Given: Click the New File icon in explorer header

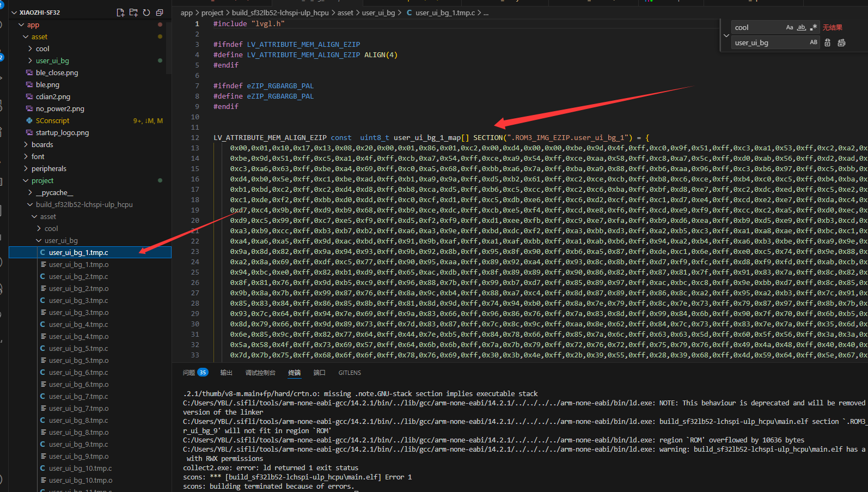Looking at the screenshot, I should point(120,13).
